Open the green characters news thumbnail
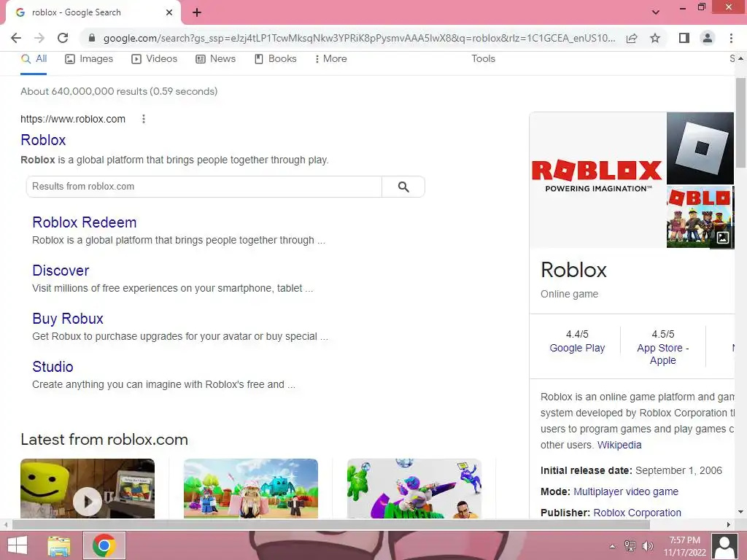This screenshot has width=747, height=560. click(414, 489)
